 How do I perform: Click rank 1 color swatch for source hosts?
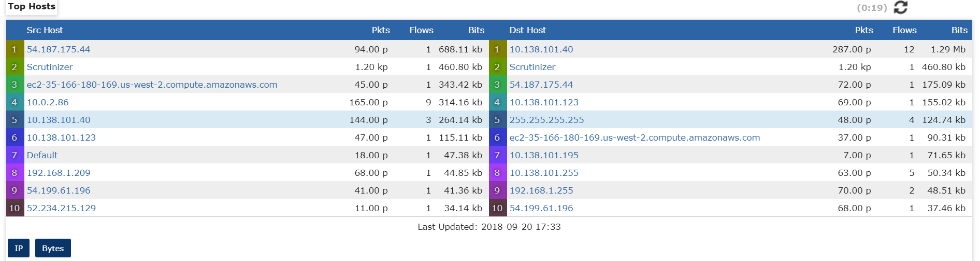[15, 49]
